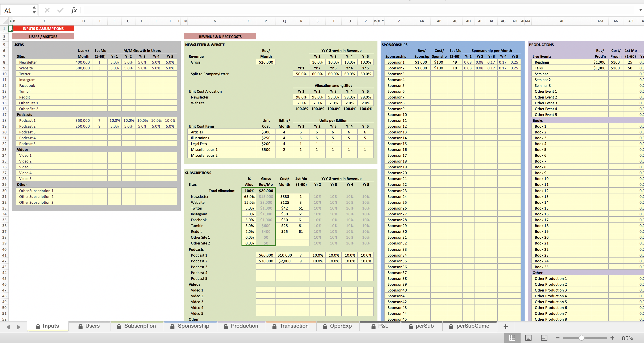
Task: Click the Name Box showing A1
Action: click(17, 10)
